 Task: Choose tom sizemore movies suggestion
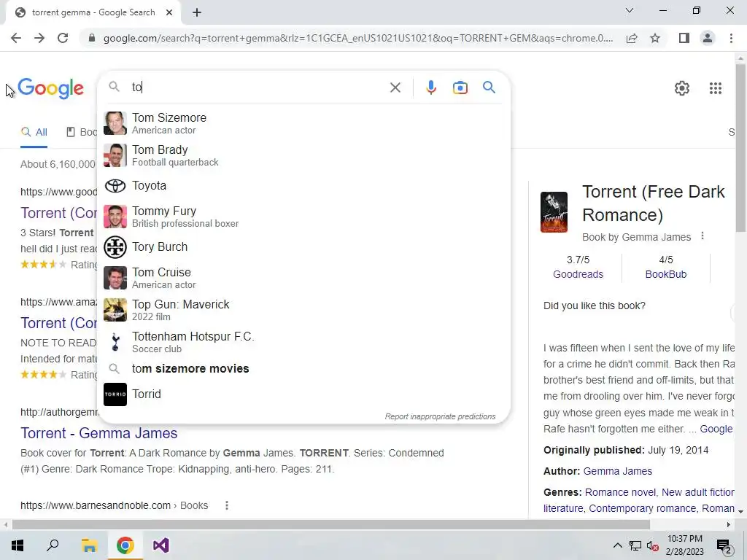(x=303, y=368)
